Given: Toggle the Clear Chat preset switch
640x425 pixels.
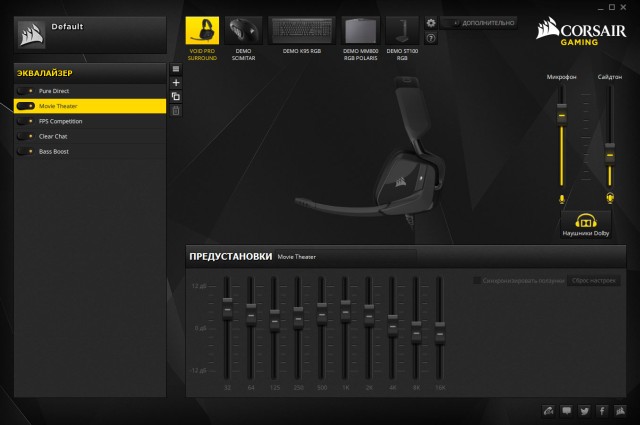Looking at the screenshot, I should coord(25,136).
